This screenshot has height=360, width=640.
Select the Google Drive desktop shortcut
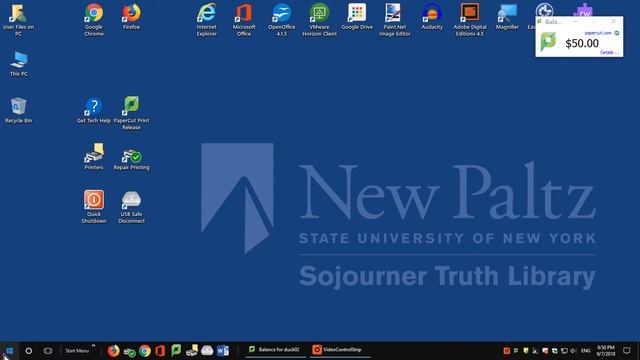pos(357,17)
